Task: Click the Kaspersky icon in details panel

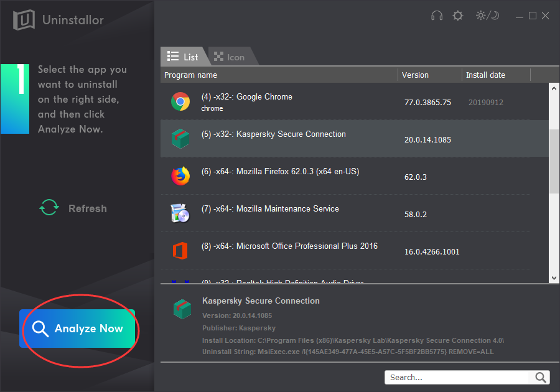Action: pyautogui.click(x=182, y=309)
